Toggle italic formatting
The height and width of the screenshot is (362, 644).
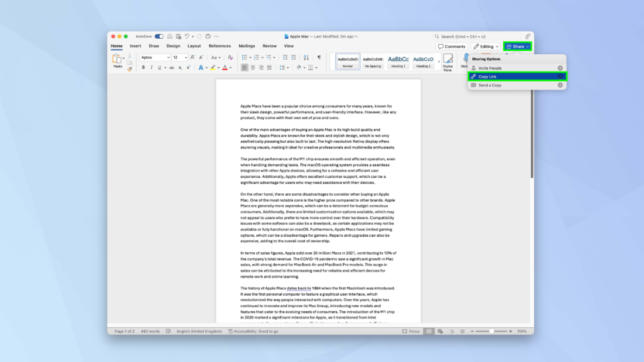(x=151, y=68)
